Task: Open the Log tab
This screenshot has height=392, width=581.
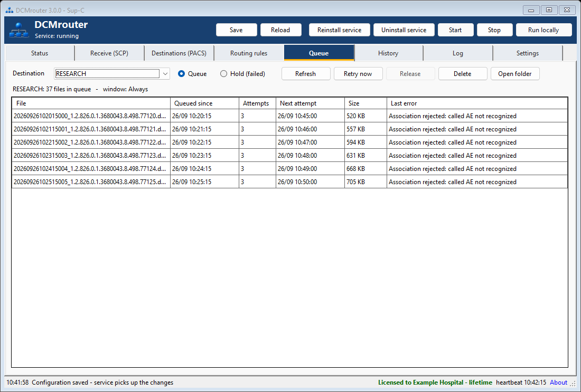Action: tap(458, 53)
